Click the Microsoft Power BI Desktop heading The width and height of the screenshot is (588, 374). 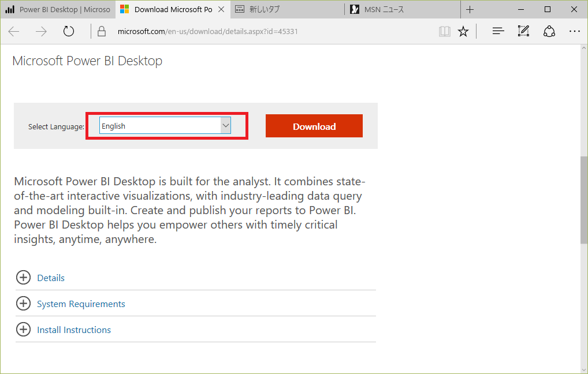pos(87,61)
